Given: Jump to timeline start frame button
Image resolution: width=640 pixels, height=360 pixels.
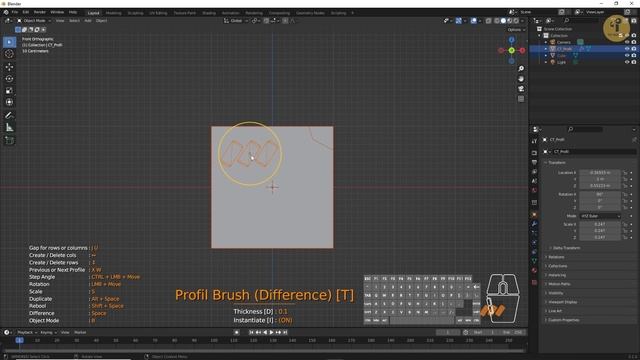Looking at the screenshot, I should click(x=251, y=333).
